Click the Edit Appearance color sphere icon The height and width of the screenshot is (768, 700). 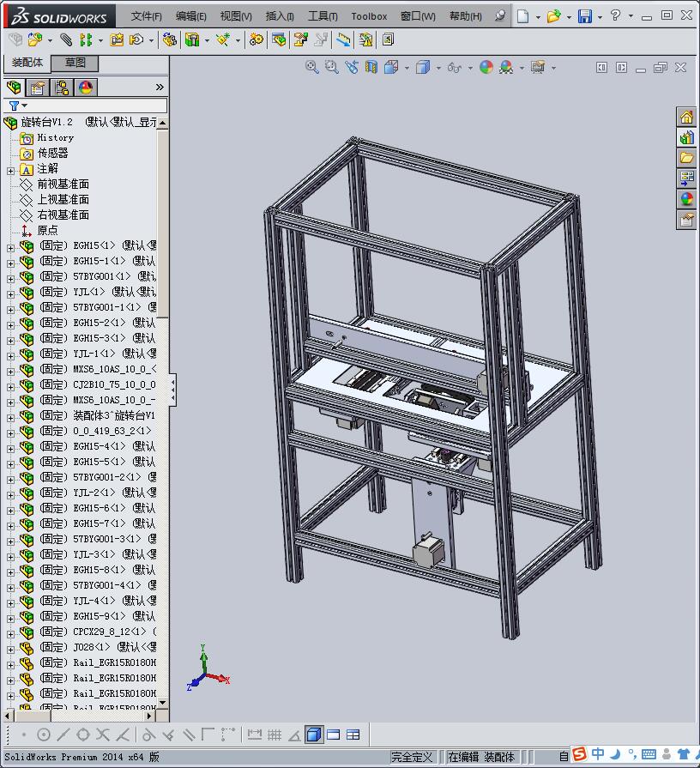pyautogui.click(x=486, y=67)
